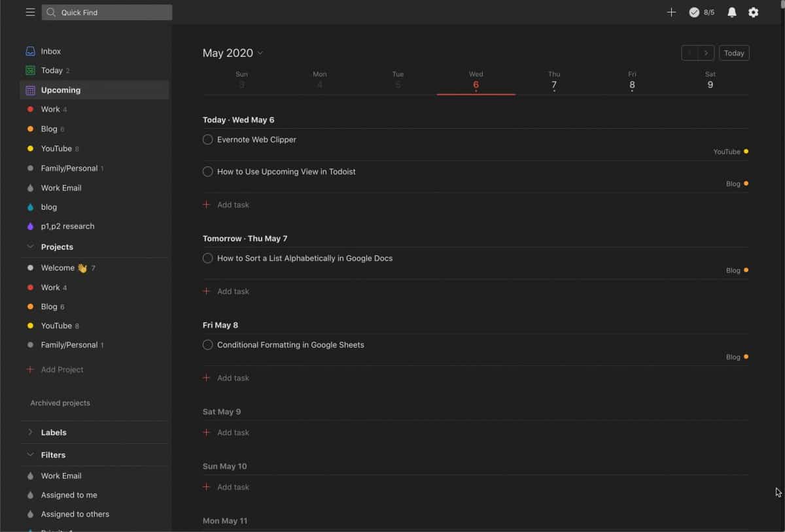This screenshot has width=785, height=532.
Task: Click the Today calendar icon
Action: click(30, 71)
